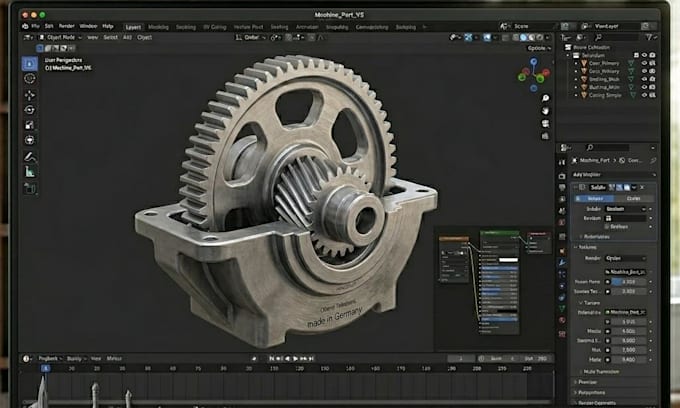680x408 pixels.
Task: Open the first dropdown inside the modifier
Action: click(625, 209)
